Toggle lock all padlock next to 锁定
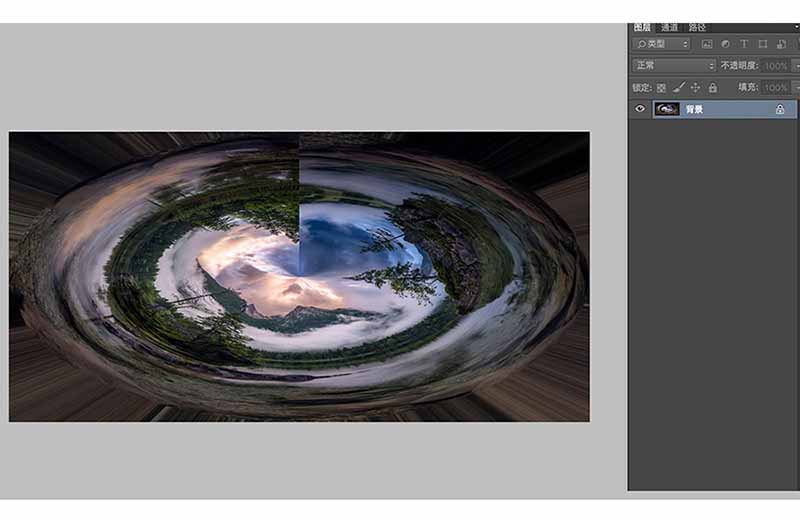This screenshot has height=520, width=800. pyautogui.click(x=713, y=88)
